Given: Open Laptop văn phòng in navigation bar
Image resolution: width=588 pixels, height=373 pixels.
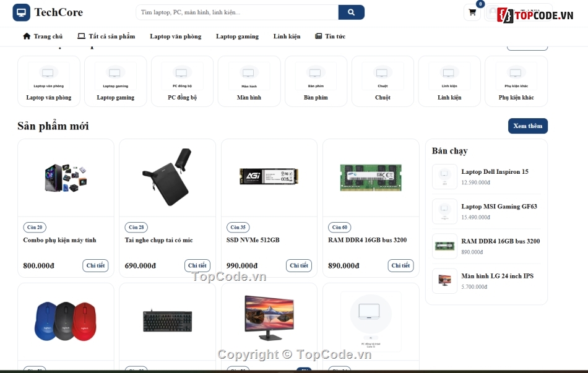Looking at the screenshot, I should click(176, 36).
